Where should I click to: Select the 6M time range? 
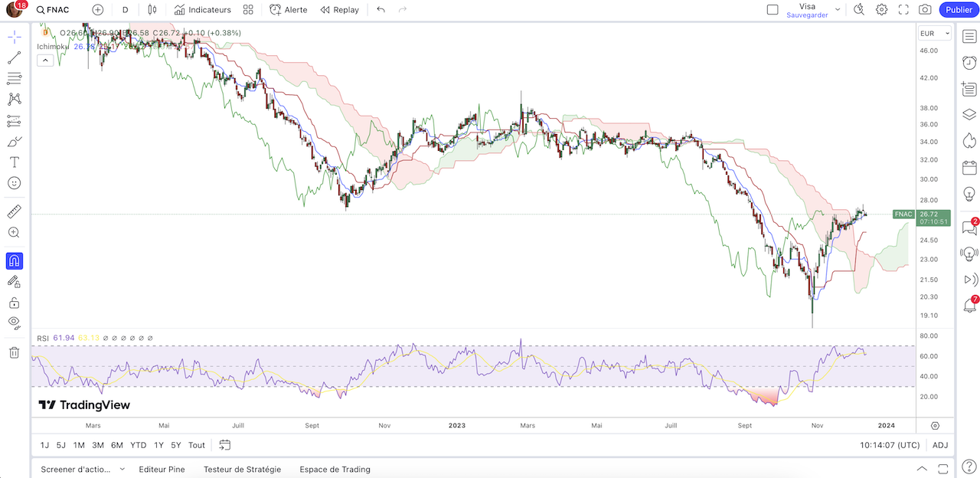tap(116, 445)
